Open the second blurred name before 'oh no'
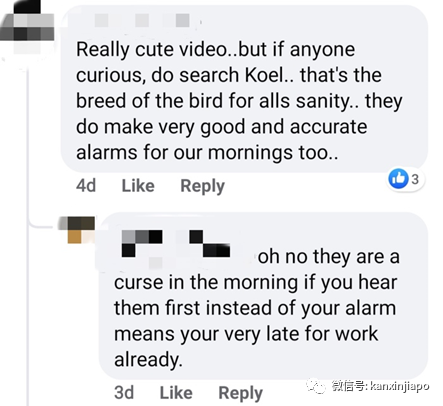 (x=210, y=243)
